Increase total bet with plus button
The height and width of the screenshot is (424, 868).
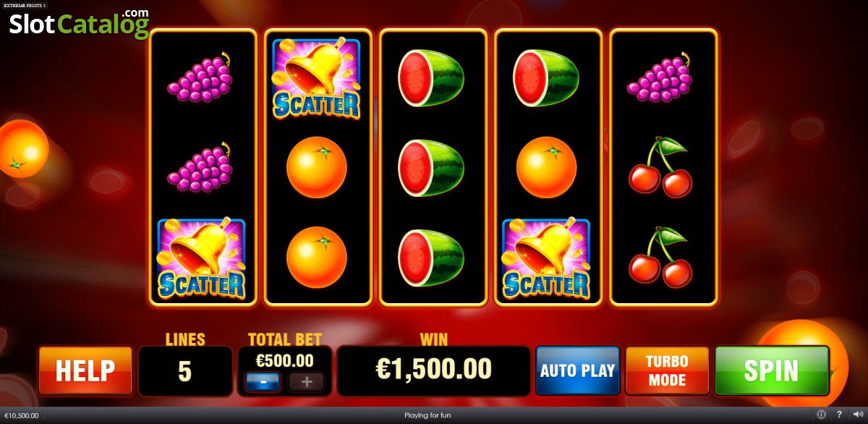(306, 381)
